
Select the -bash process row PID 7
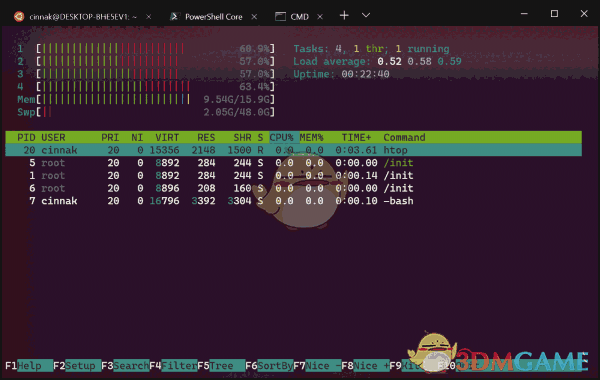(x=293, y=201)
